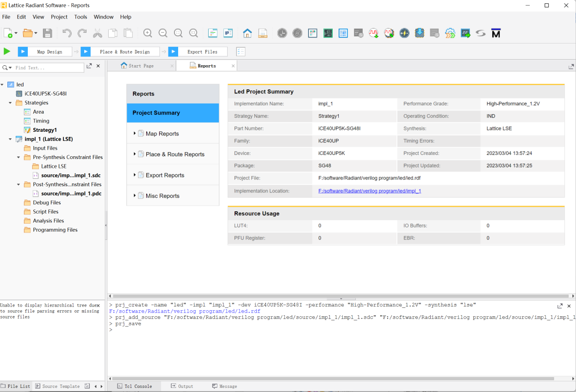576x392 pixels.
Task: Collapse the led project tree node
Action: [2, 85]
